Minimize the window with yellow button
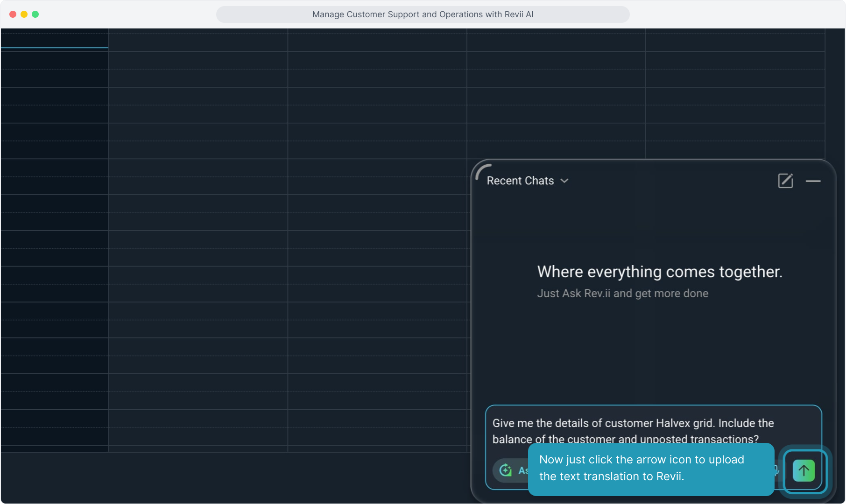 pos(24,14)
